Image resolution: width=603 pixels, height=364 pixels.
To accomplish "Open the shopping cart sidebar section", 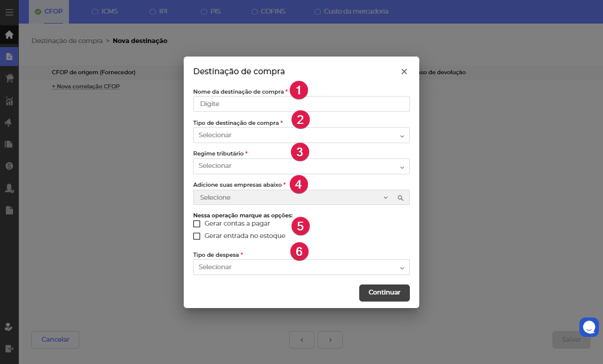I will [x=9, y=78].
